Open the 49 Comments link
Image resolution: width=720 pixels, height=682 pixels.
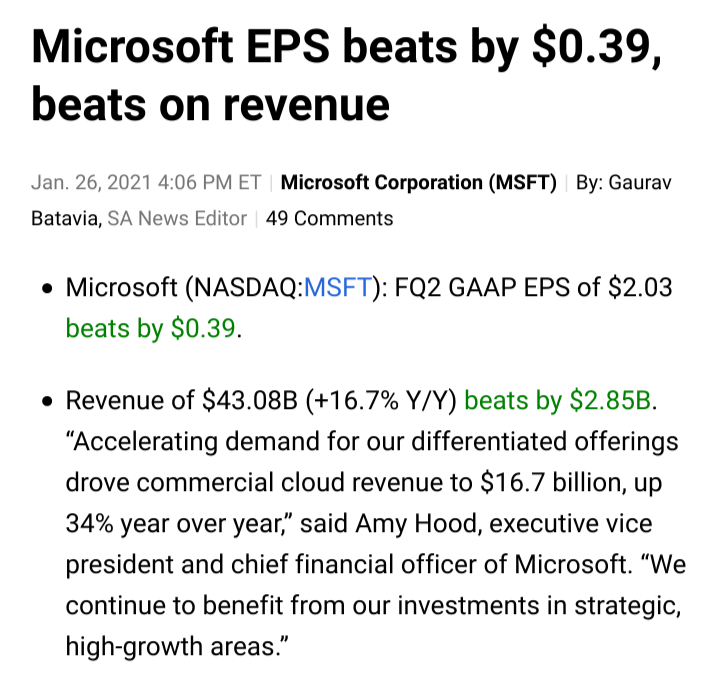329,218
